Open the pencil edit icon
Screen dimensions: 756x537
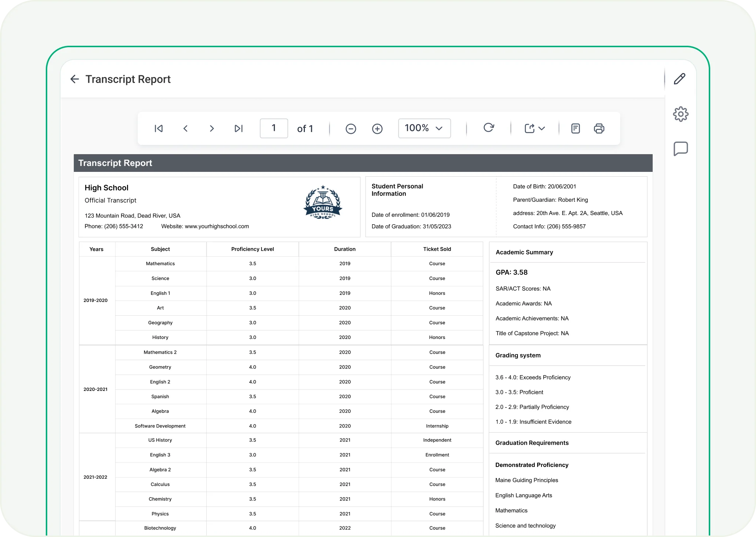(680, 79)
